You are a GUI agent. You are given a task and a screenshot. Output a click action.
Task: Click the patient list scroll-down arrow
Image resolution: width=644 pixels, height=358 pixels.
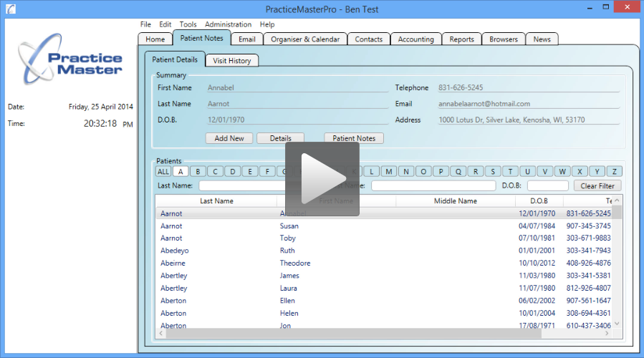tap(617, 324)
